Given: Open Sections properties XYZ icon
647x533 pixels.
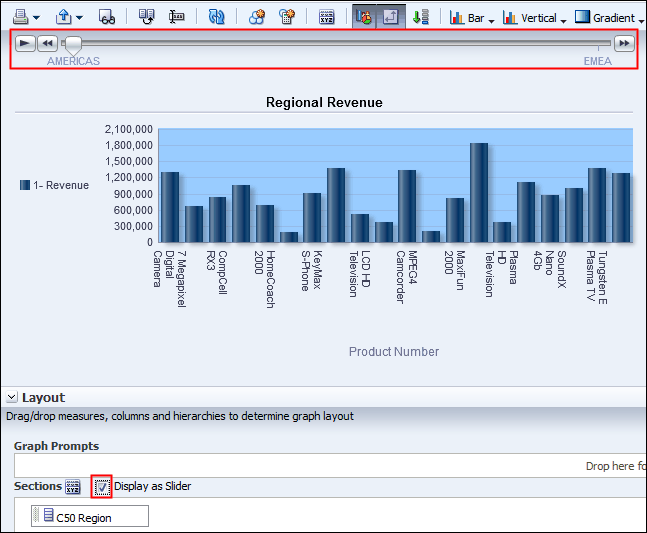Looking at the screenshot, I should [x=73, y=487].
